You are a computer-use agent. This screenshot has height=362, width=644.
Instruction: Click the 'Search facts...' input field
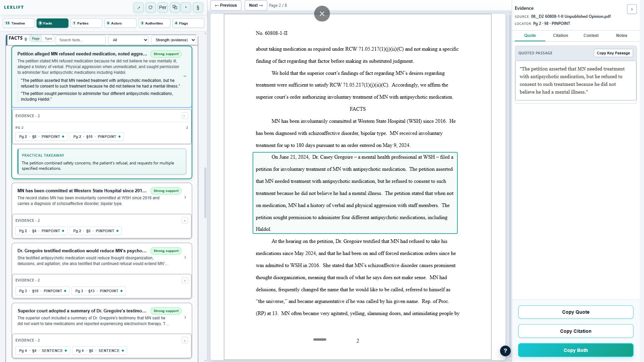pyautogui.click(x=81, y=40)
